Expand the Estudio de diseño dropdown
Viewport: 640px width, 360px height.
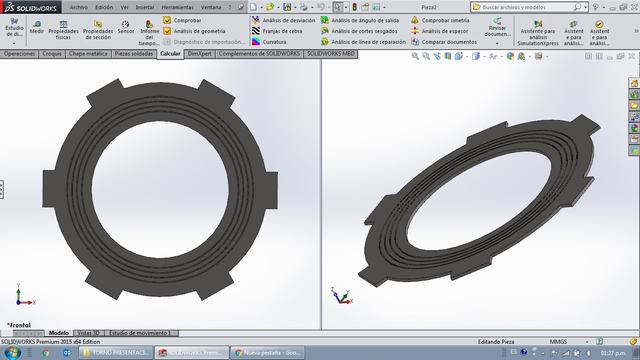coord(14,43)
